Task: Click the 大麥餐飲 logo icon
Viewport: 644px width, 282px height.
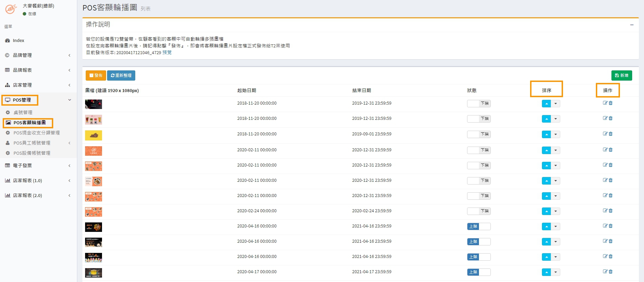Action: pos(11,9)
